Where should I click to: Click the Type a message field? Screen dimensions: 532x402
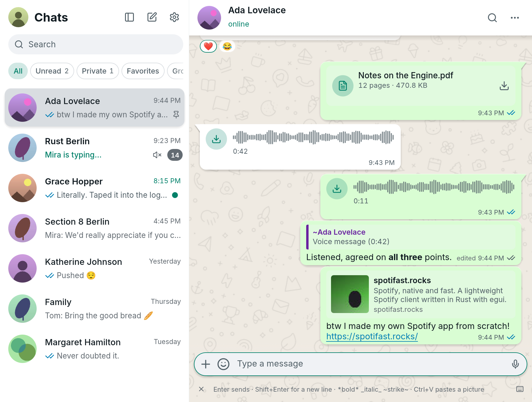371,364
